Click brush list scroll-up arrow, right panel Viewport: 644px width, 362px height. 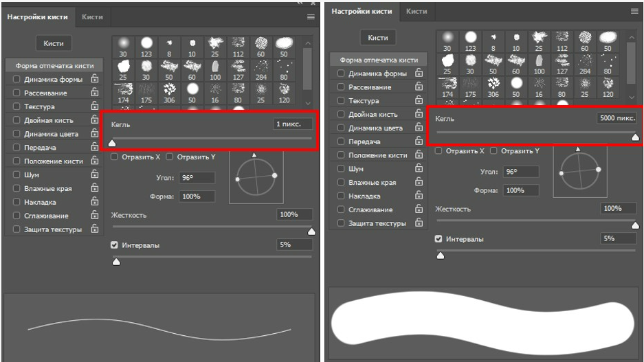click(632, 37)
